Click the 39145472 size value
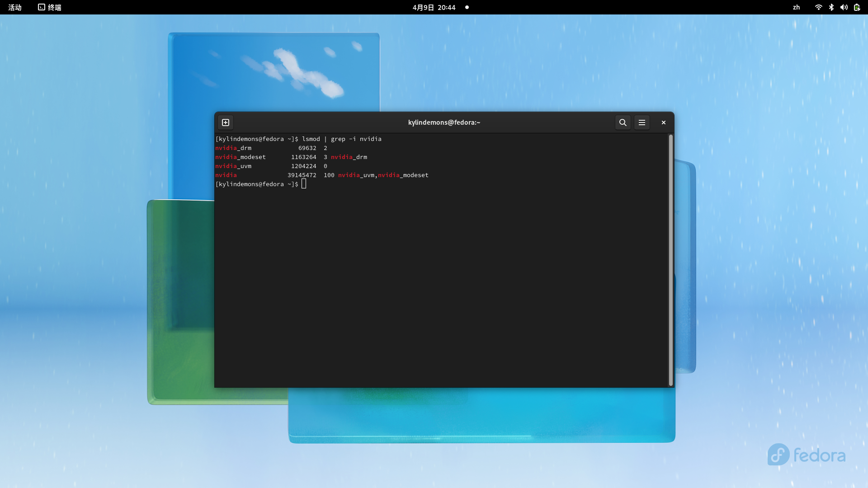 [x=302, y=175]
